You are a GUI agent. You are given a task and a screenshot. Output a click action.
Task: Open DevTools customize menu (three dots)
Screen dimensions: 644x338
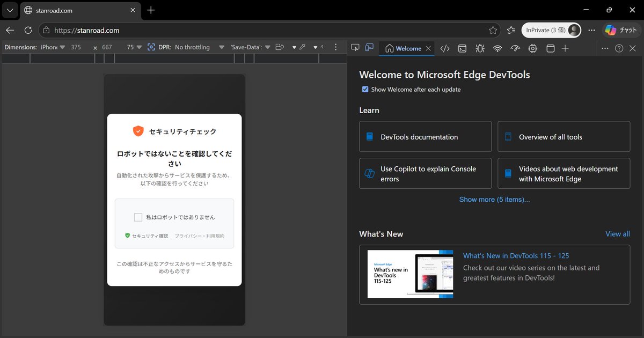605,48
